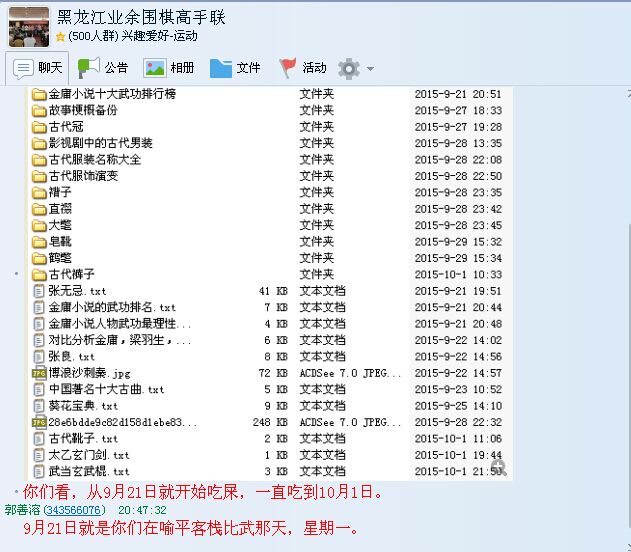Viewport: 631px width, 552px height.
Task: Click text file icon of 葵花宝典.txt
Action: tap(39, 406)
